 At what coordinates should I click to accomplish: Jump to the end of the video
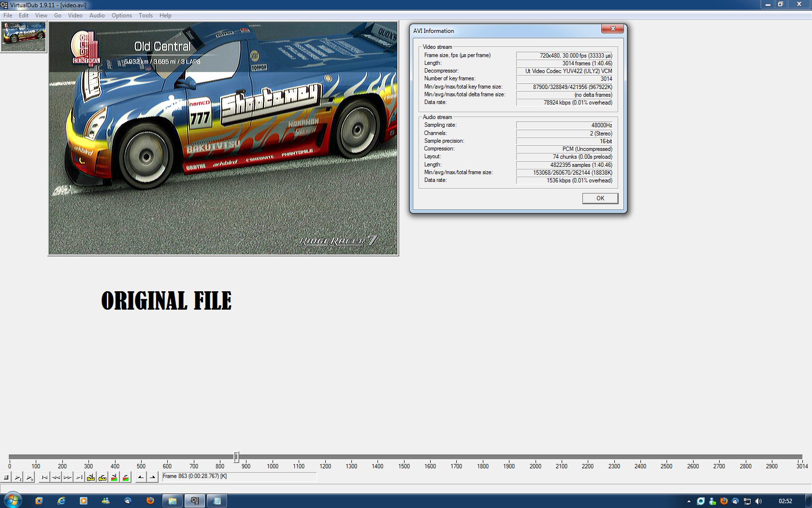79,478
